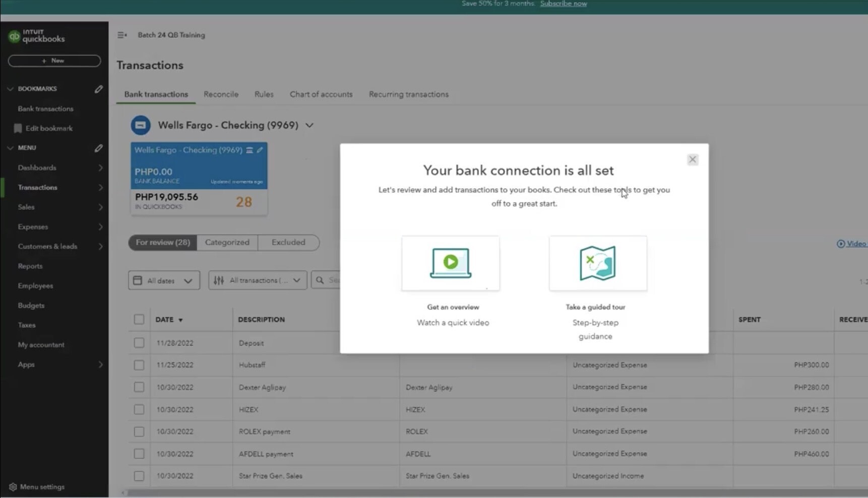Select the For review (28) tab
The width and height of the screenshot is (868, 498).
coord(163,242)
